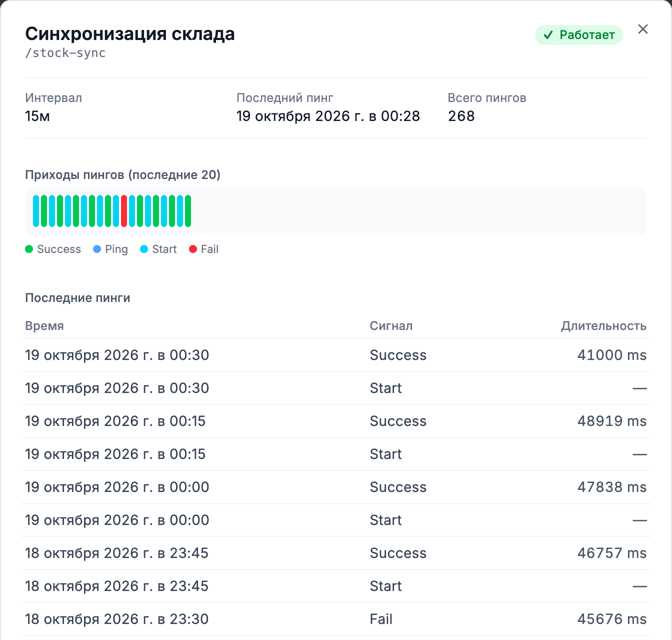Viewport: 672px width, 640px height.
Task: Click the Fail legend label
Action: pos(210,249)
